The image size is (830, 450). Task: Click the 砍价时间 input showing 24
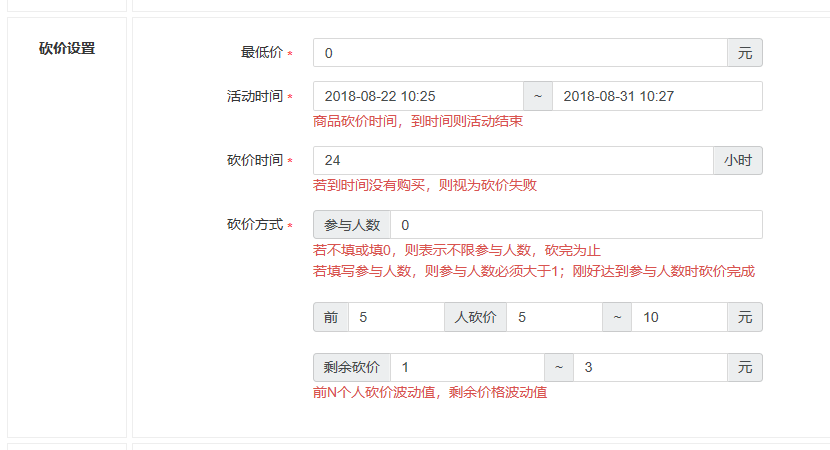[512, 161]
